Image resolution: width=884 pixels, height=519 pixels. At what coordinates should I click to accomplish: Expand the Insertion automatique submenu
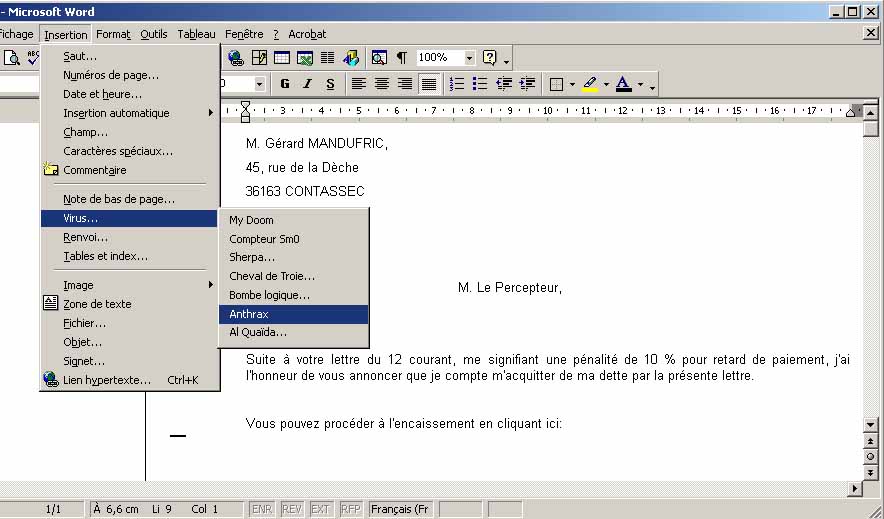click(129, 113)
